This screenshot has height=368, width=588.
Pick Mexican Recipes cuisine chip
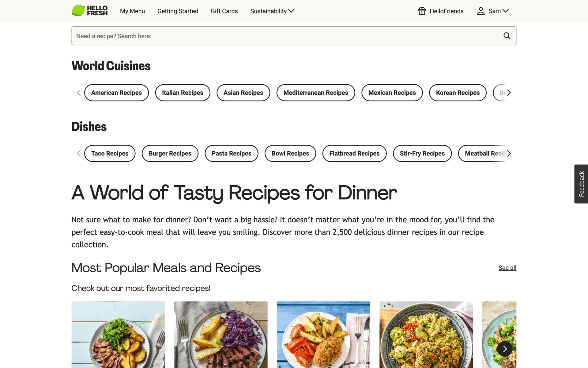coord(392,93)
